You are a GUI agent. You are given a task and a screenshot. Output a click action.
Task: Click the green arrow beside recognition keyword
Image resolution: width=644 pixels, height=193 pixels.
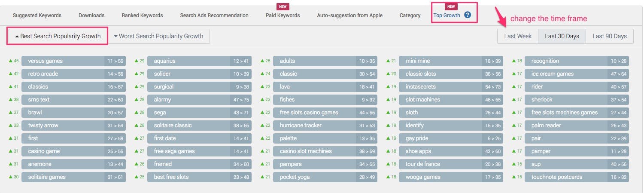pos(514,61)
